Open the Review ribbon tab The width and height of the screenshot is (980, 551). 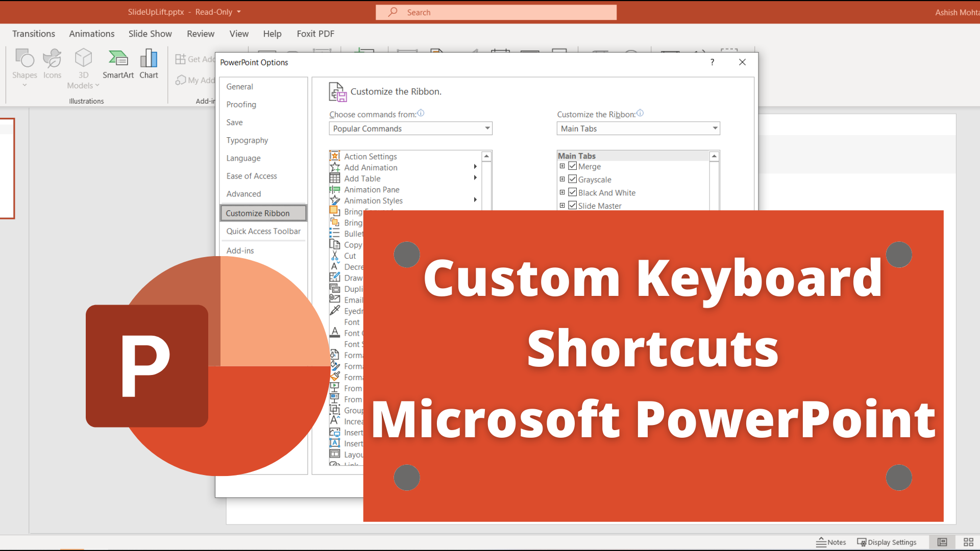pos(201,34)
